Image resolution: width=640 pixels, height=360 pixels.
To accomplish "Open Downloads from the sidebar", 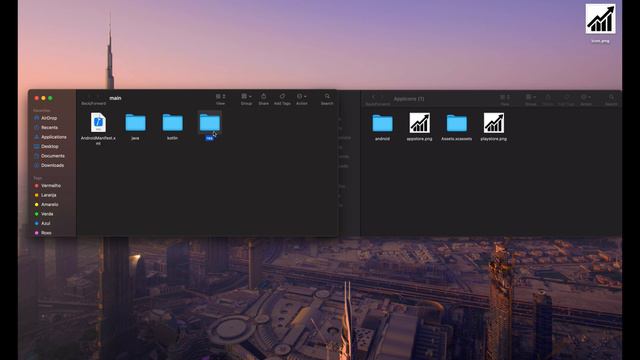I will pyautogui.click(x=49, y=165).
